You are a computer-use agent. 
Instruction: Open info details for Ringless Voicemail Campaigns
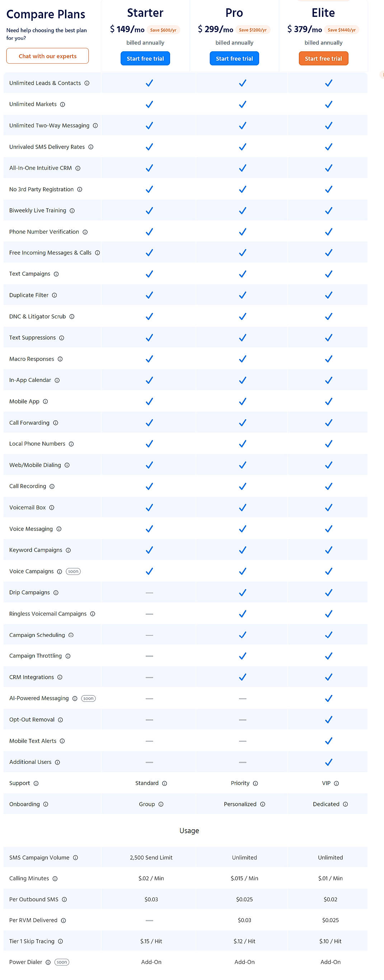[x=93, y=613]
